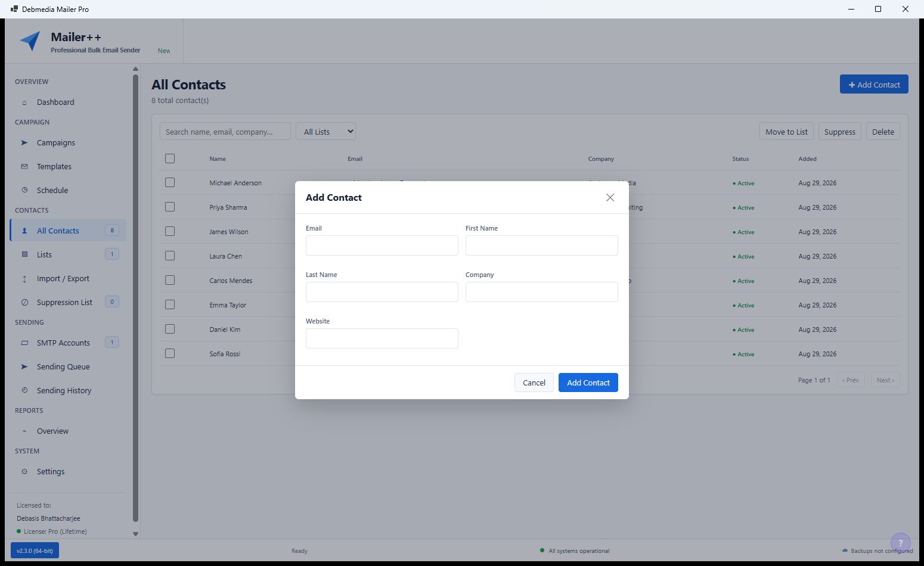The width and height of the screenshot is (924, 566).
Task: Open Dashboard via its home icon
Action: [24, 102]
